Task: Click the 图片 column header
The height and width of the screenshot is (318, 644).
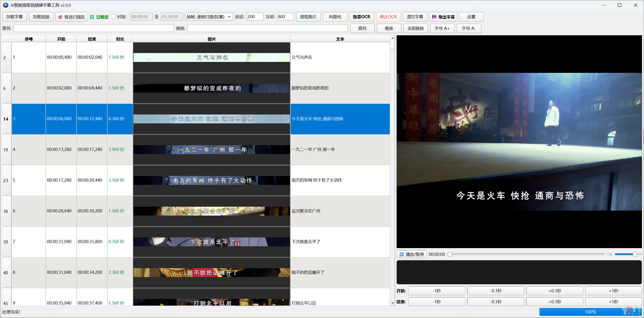Action: point(211,39)
